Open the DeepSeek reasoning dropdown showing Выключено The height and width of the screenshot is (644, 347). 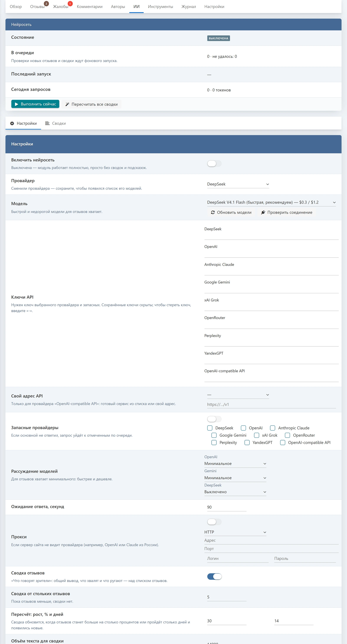coord(235,492)
